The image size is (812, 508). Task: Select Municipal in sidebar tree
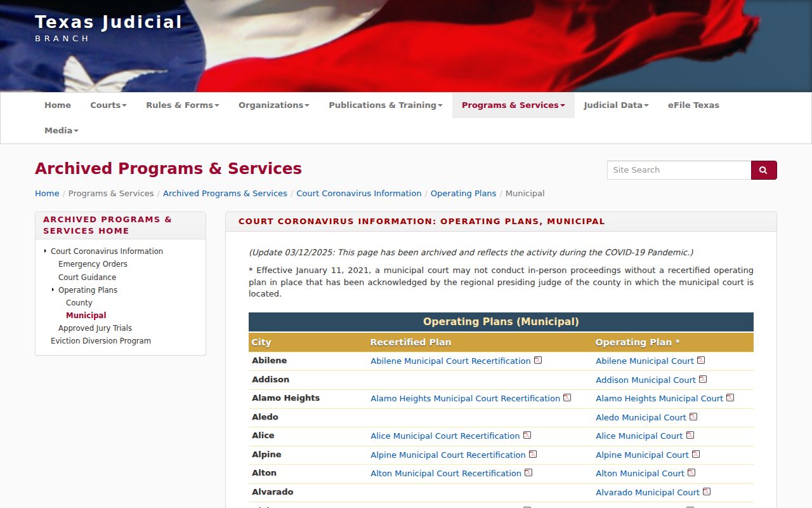[86, 316]
